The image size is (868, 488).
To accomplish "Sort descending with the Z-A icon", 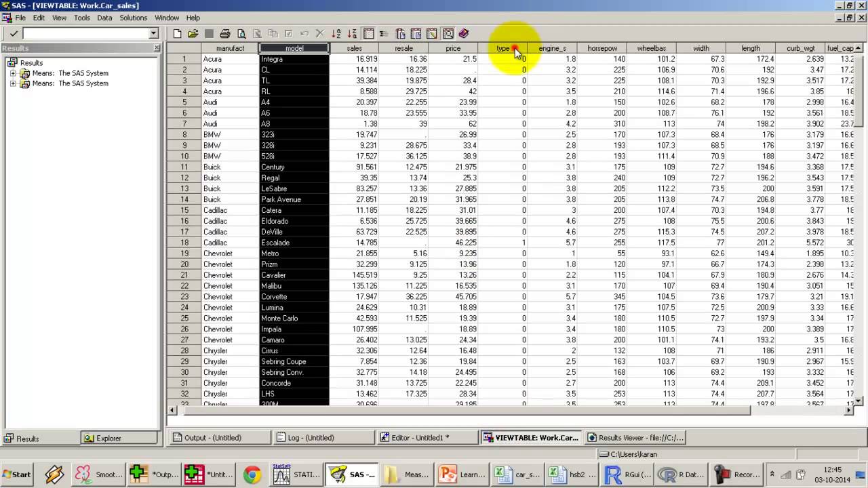I will click(x=352, y=33).
